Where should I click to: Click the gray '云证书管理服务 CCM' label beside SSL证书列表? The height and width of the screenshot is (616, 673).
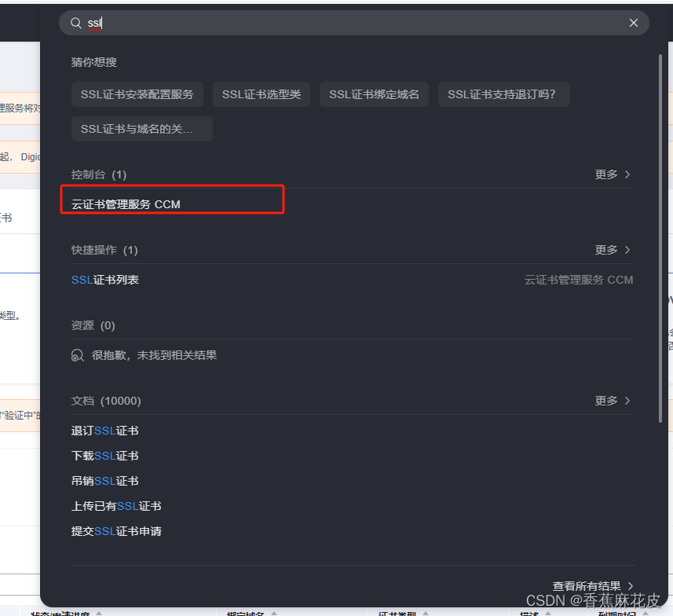579,280
